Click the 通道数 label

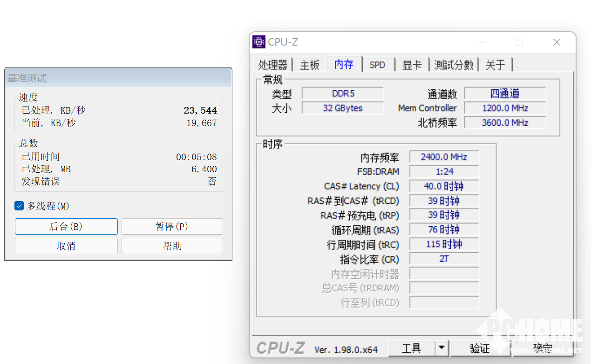point(442,94)
